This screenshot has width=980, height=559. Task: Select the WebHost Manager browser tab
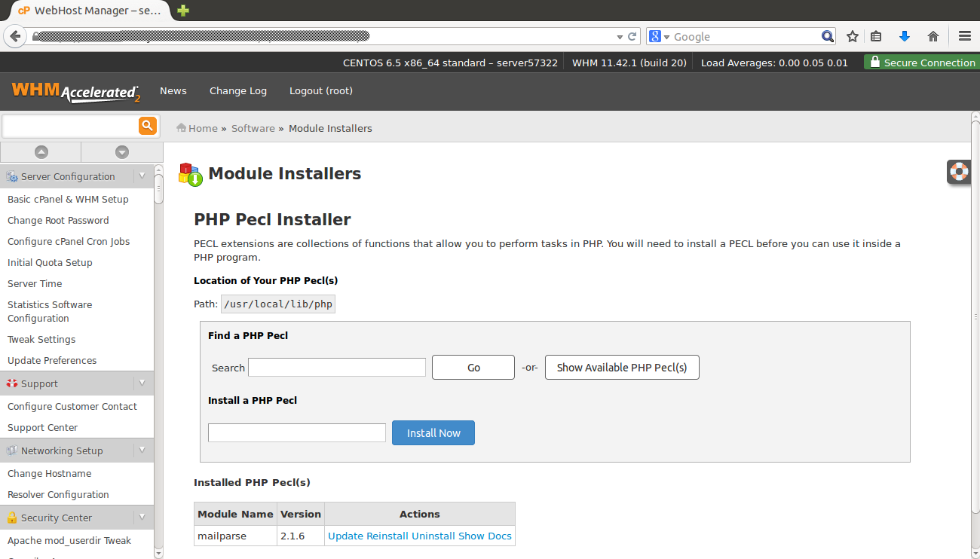coord(89,11)
